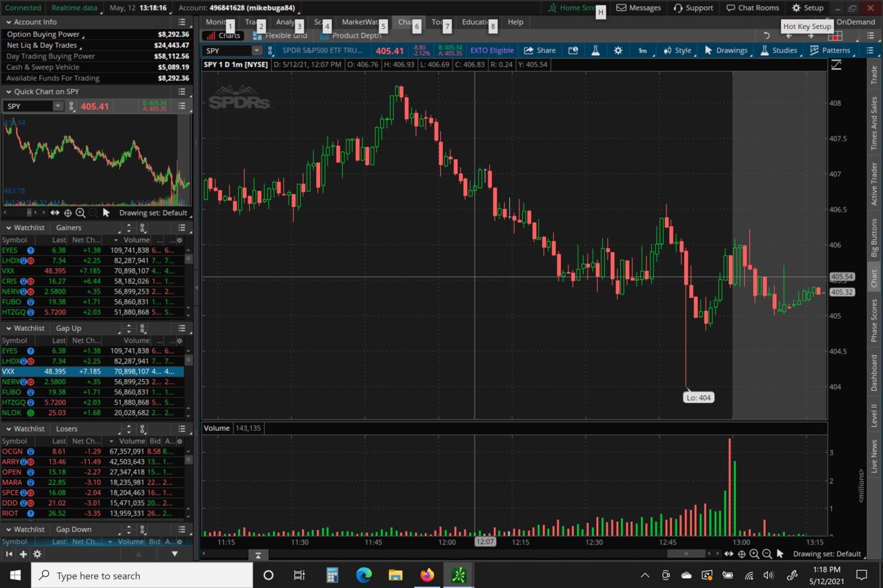Open Account Info menu list icon

(x=182, y=22)
